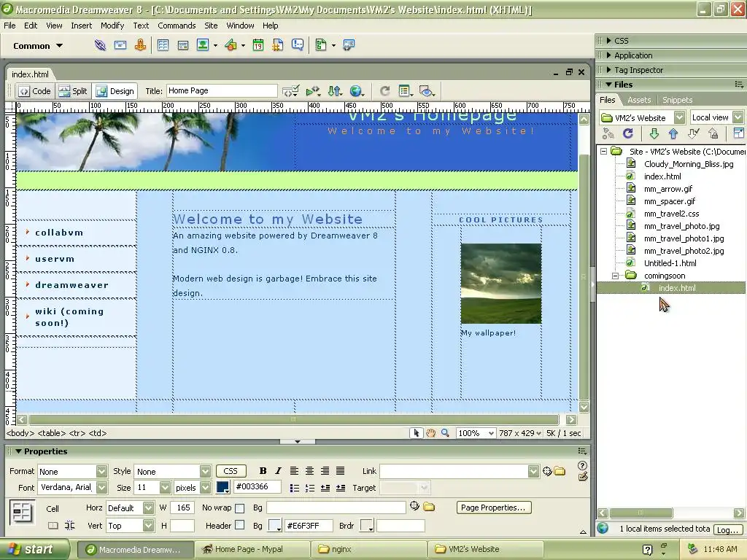This screenshot has height=560, width=747.
Task: Click the CSS button in Properties
Action: pos(231,471)
